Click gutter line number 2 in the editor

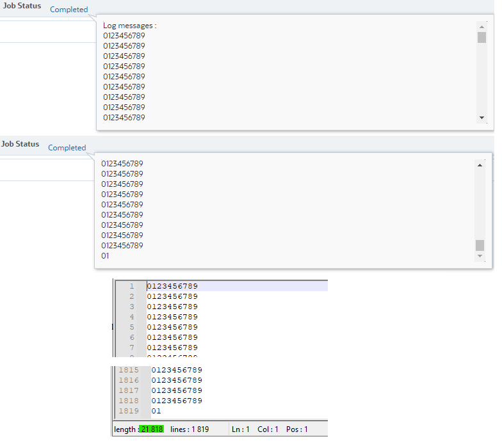point(132,296)
